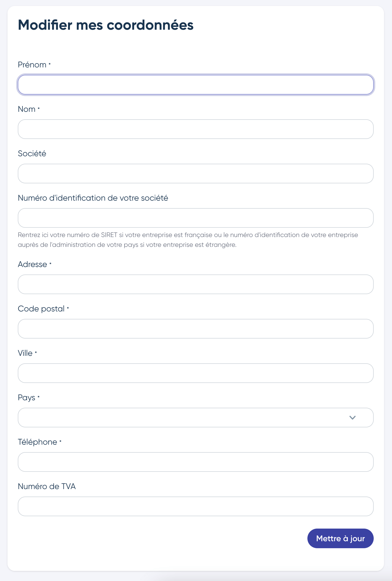
Task: Select the Téléphone input box
Action: [196, 462]
